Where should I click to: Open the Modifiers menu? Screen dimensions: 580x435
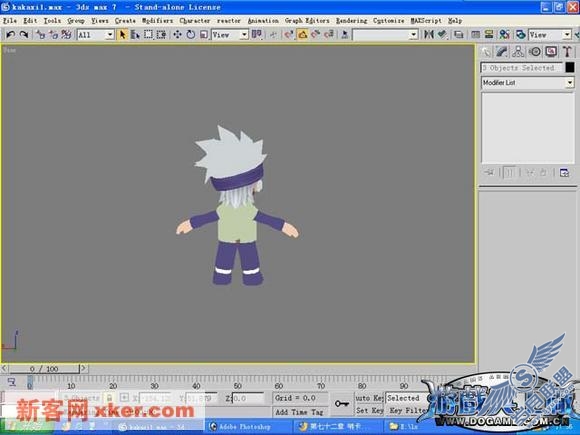point(157,21)
